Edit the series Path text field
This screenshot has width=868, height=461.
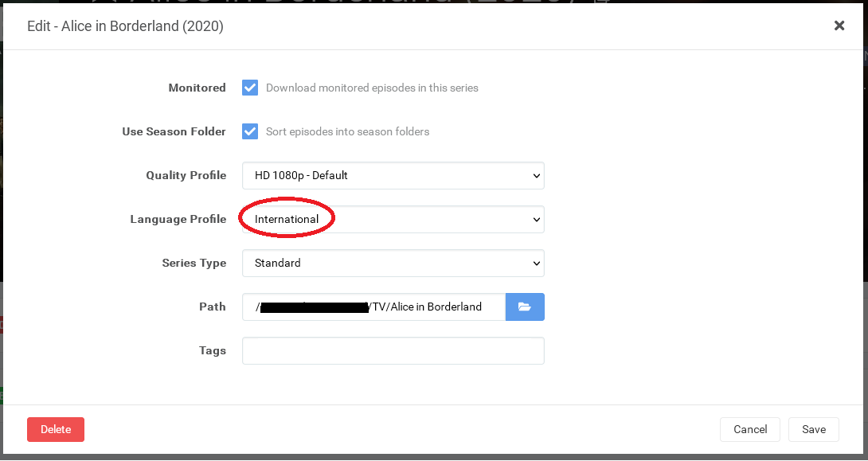(x=374, y=307)
